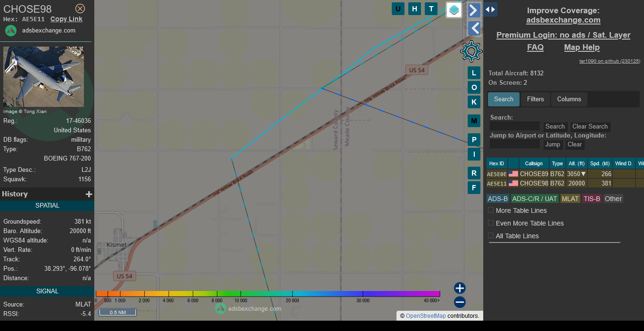Click the SIGNAL section header
Viewport: 644px width, 331px height.
point(47,291)
